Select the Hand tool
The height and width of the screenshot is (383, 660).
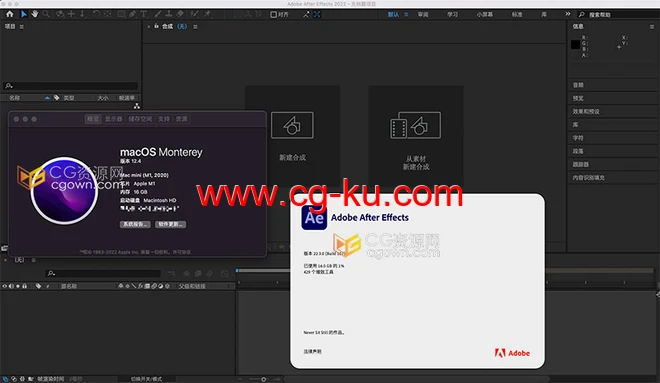coord(35,14)
